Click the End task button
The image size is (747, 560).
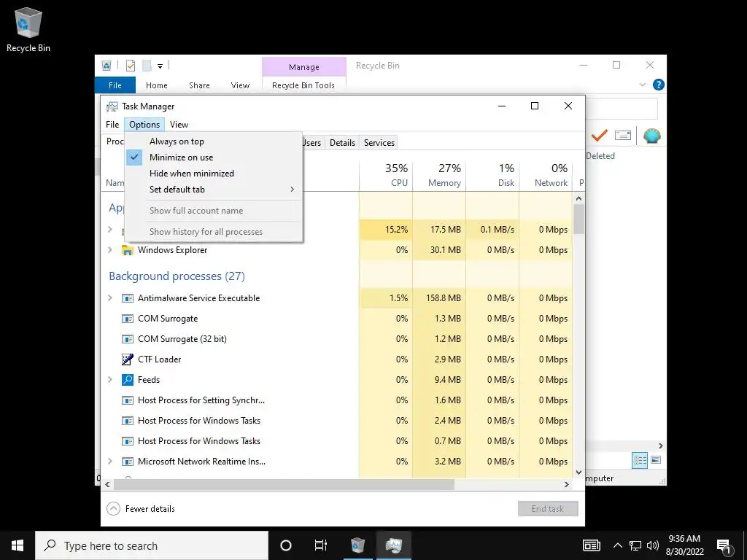coord(548,508)
